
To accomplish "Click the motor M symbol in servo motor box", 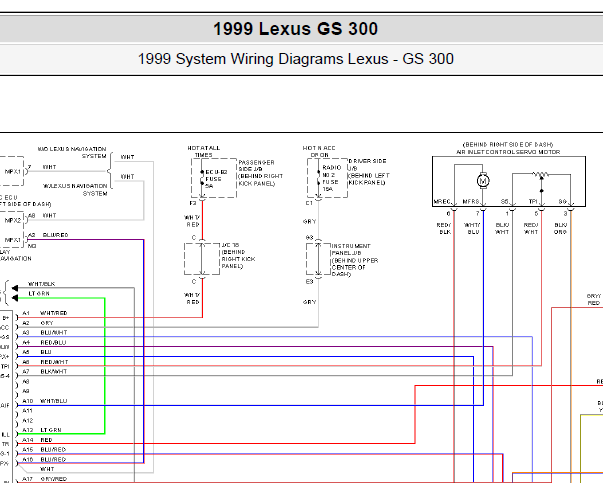I will (483, 180).
